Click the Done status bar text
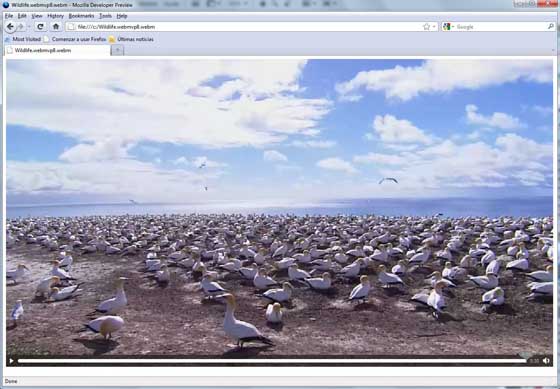Viewport: 560px width, 389px height. 11,381
